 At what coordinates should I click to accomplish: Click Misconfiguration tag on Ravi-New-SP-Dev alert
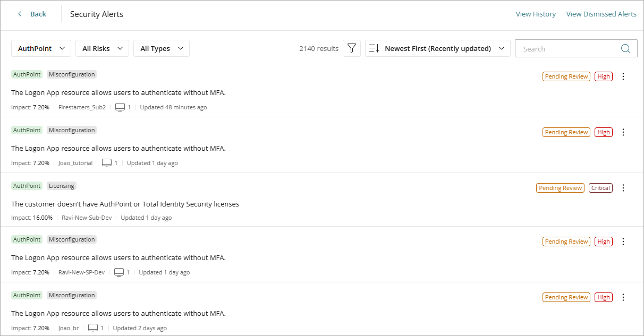click(x=72, y=239)
